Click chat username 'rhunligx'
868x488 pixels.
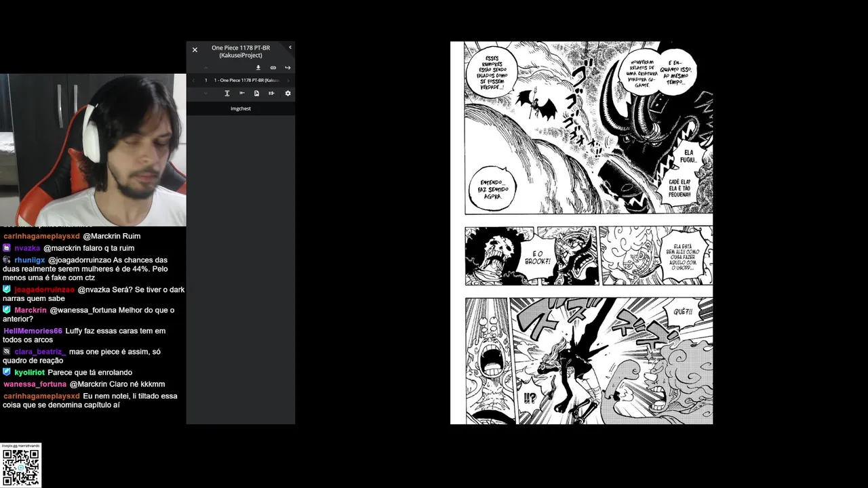click(x=30, y=260)
